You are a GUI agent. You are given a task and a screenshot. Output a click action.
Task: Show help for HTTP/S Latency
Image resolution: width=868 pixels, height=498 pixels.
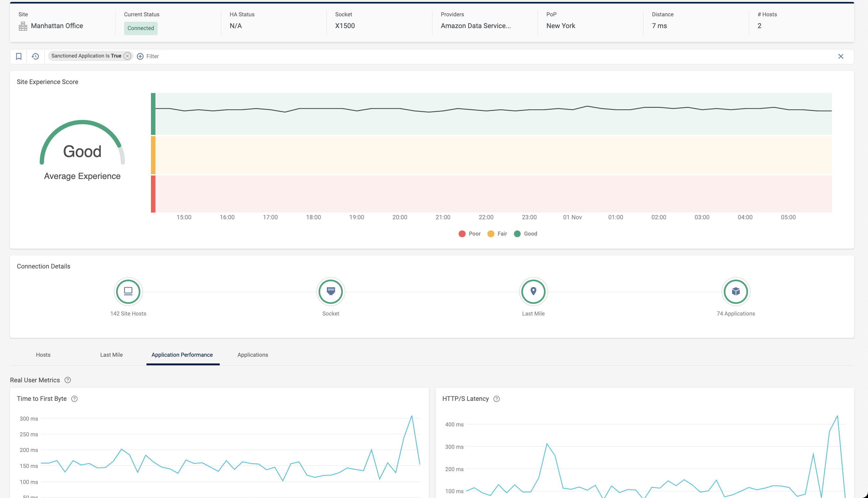tap(496, 399)
